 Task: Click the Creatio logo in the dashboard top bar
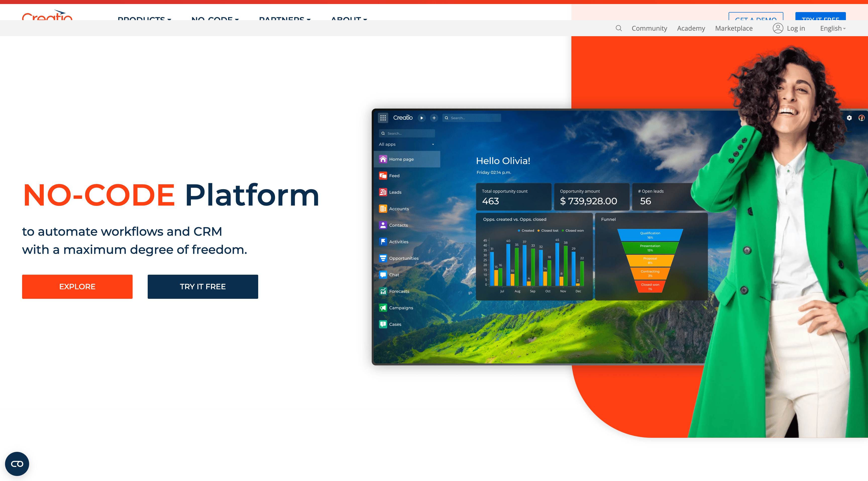[x=403, y=118]
